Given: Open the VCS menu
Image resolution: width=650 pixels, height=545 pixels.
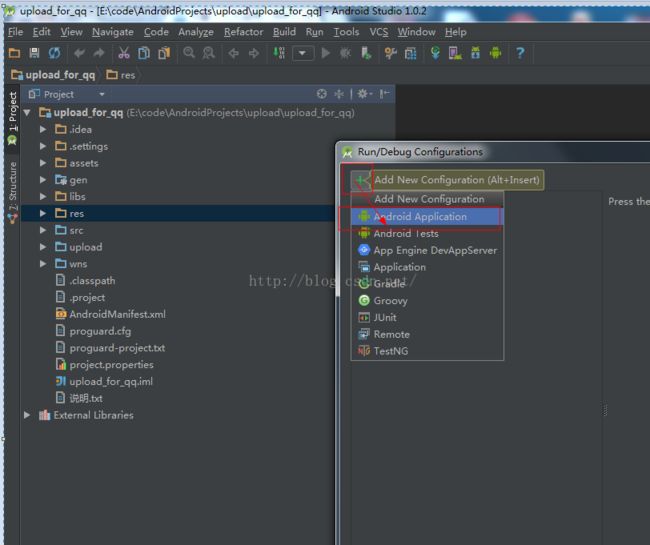Looking at the screenshot, I should click(379, 32).
